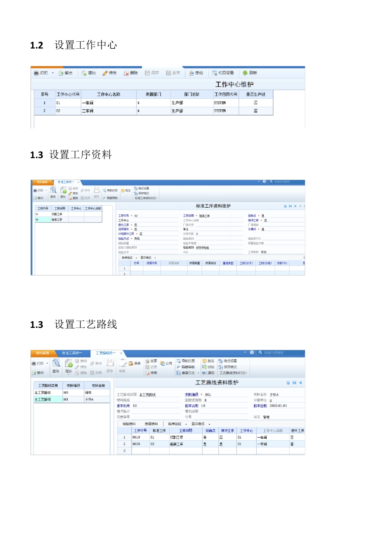
Task: Click 批注 in the 标准工序资料 toolbar
Action: click(x=126, y=190)
